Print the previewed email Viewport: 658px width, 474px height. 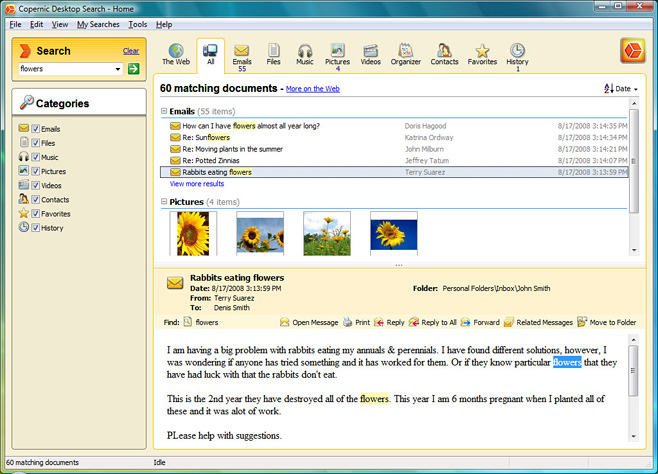356,323
